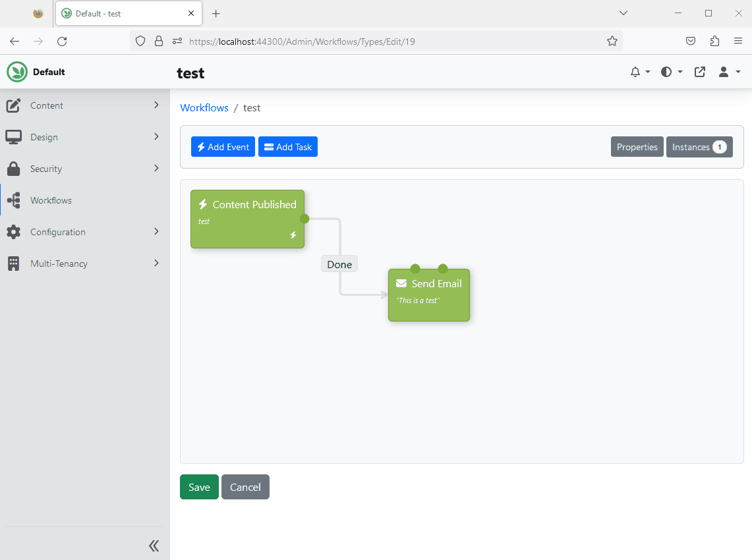Expand the Multi-Tenancy menu chevron
The image size is (752, 560).
coord(156,264)
